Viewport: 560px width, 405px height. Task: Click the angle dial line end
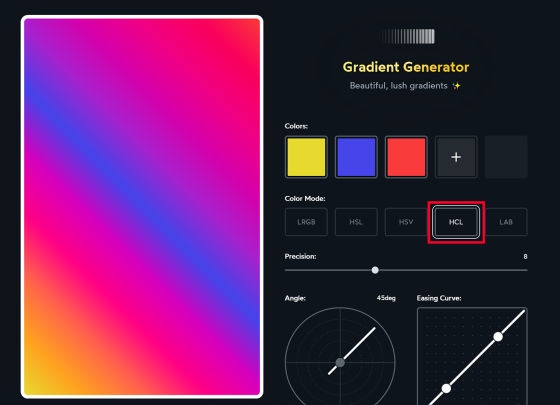pyautogui.click(x=374, y=328)
